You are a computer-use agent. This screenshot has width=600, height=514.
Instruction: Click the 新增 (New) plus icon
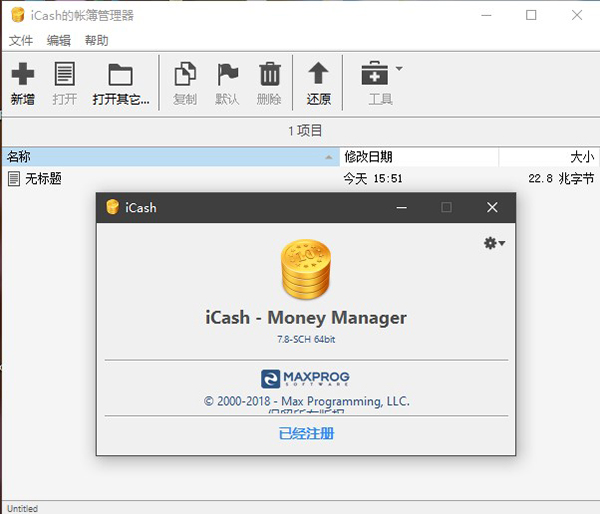pyautogui.click(x=23, y=74)
